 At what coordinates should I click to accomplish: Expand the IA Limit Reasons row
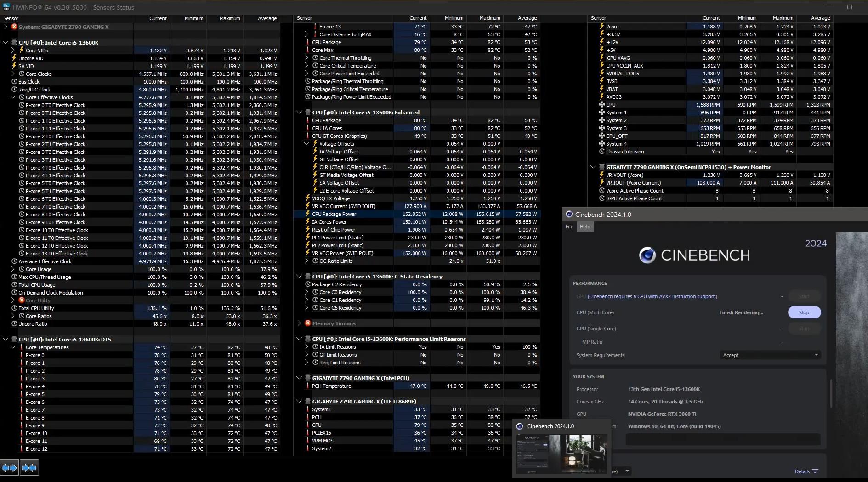click(x=306, y=347)
